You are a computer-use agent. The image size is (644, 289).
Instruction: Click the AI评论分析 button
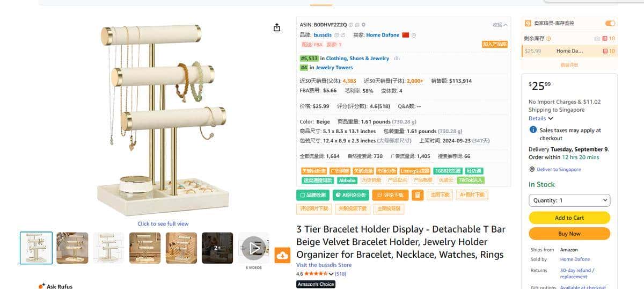pos(350,195)
